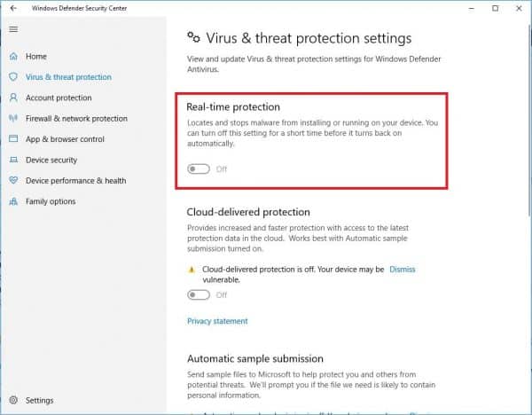Click the Account protection person icon

point(13,98)
